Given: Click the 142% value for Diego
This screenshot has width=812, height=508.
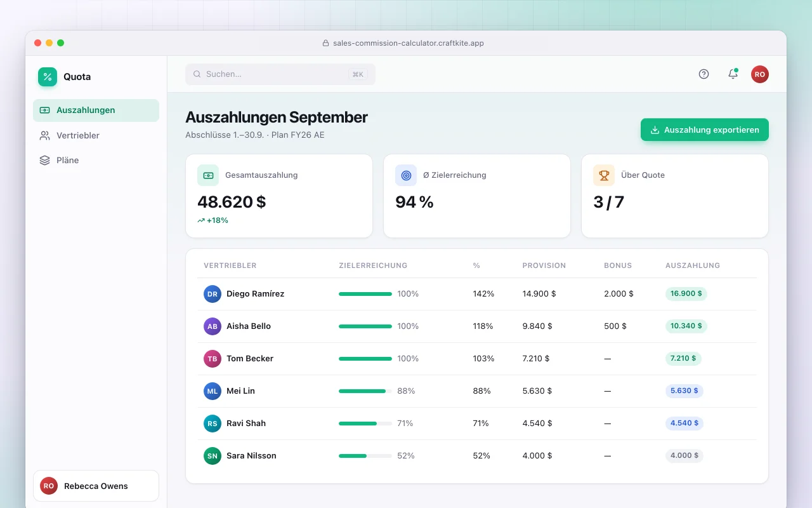Looking at the screenshot, I should click(483, 294).
